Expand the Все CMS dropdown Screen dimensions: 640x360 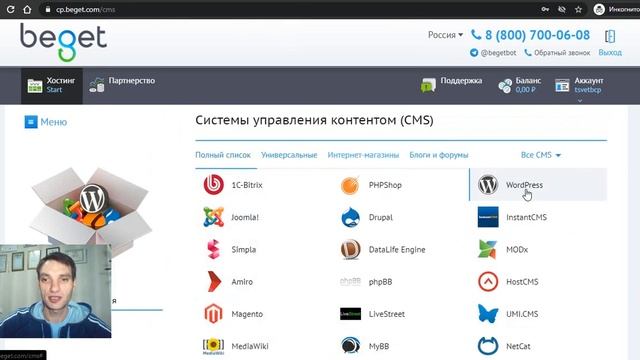click(540, 155)
